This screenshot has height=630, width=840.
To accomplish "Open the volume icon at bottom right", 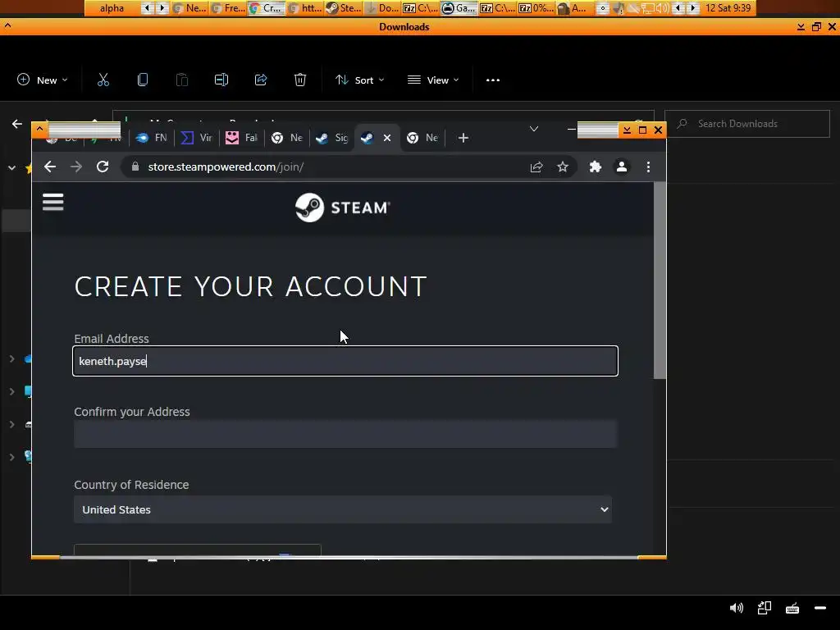I will click(x=737, y=608).
